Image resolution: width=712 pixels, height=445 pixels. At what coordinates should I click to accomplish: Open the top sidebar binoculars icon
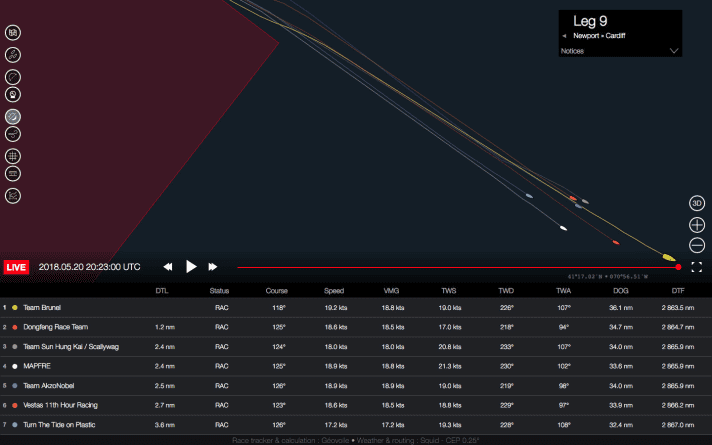pyautogui.click(x=14, y=33)
